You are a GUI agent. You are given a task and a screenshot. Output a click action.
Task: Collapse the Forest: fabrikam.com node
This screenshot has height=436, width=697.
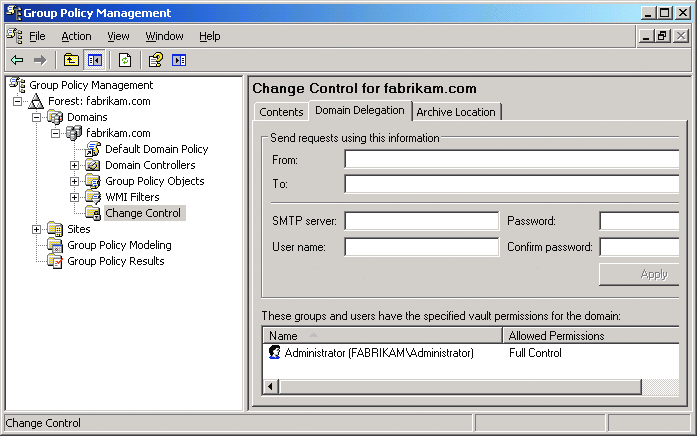17,101
